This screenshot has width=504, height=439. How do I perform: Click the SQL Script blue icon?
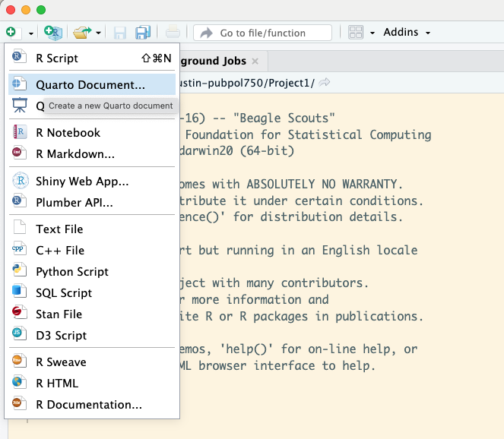(x=19, y=291)
